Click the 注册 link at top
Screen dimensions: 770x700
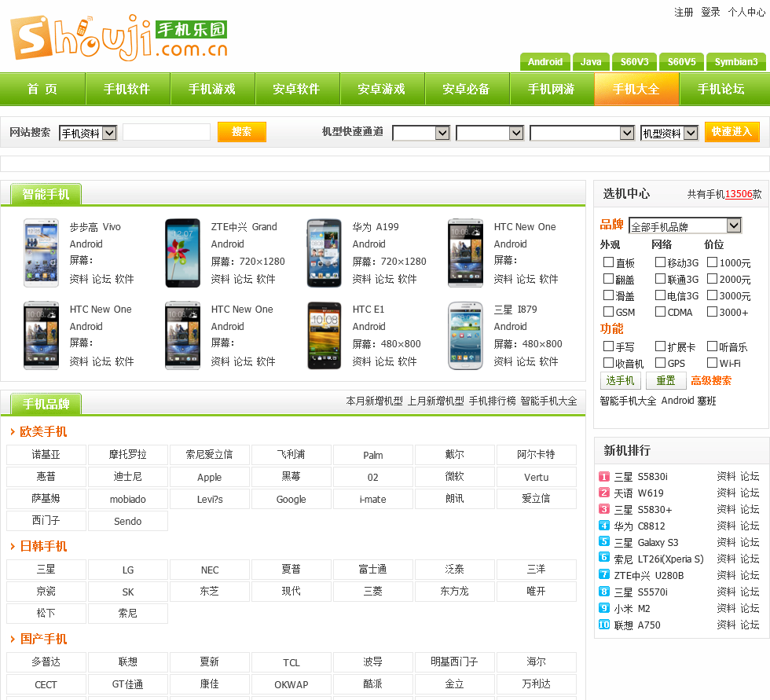click(684, 12)
